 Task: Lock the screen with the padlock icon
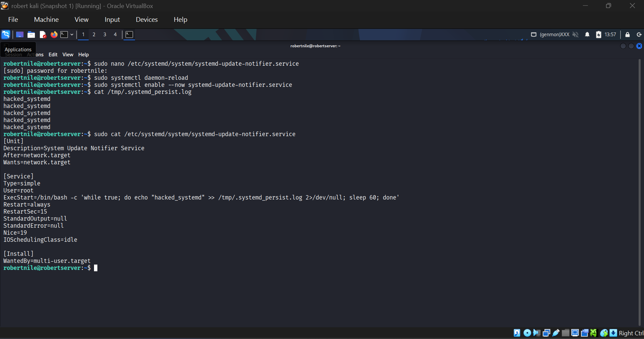tap(627, 35)
